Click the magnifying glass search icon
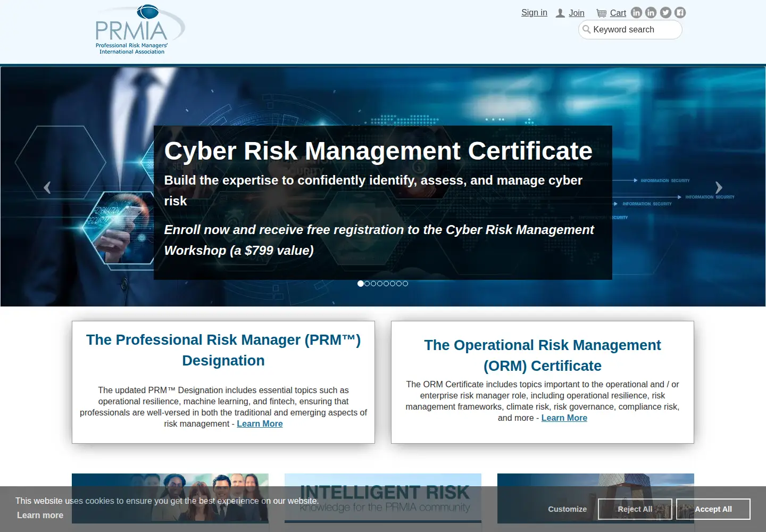 coord(586,29)
